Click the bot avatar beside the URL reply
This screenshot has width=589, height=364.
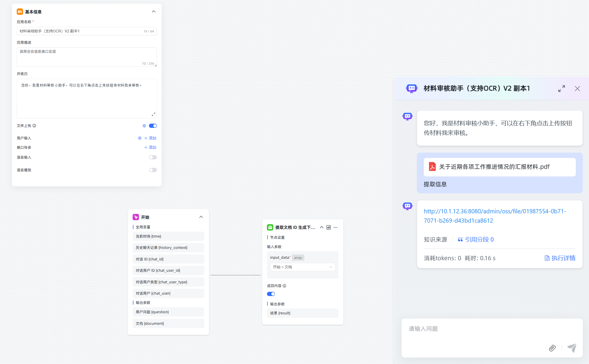point(408,206)
